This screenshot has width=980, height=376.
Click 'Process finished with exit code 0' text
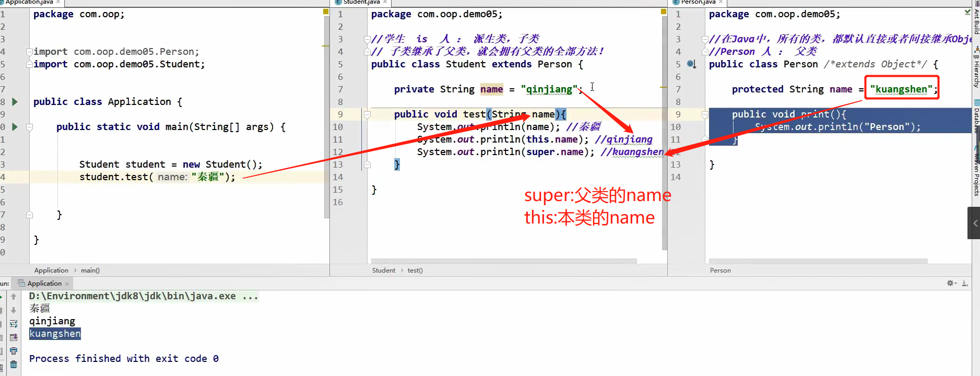[x=124, y=359]
